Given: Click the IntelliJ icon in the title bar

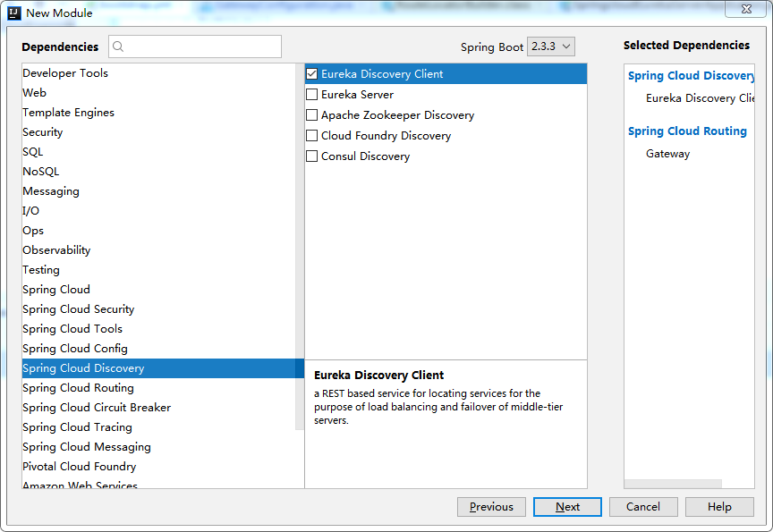Looking at the screenshot, I should [x=14, y=13].
